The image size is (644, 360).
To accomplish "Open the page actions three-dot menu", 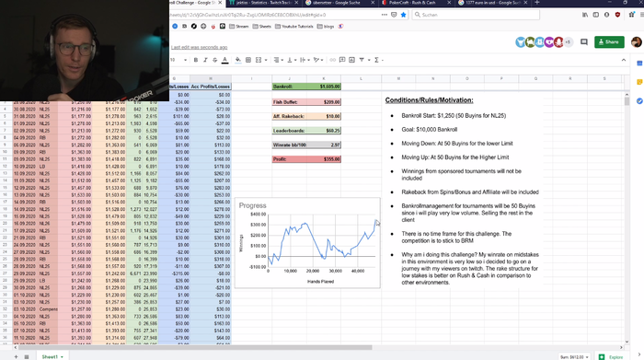I will [x=384, y=15].
